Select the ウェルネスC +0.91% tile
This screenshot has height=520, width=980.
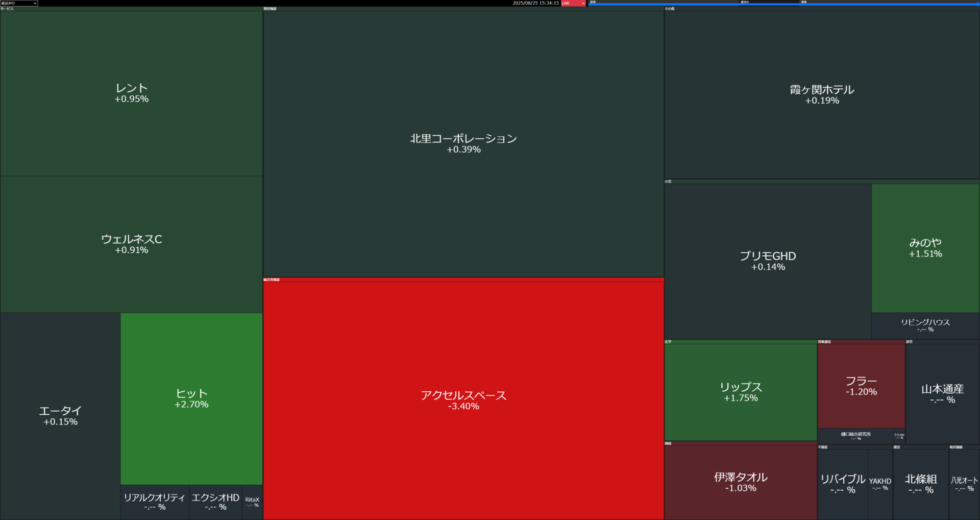click(131, 244)
